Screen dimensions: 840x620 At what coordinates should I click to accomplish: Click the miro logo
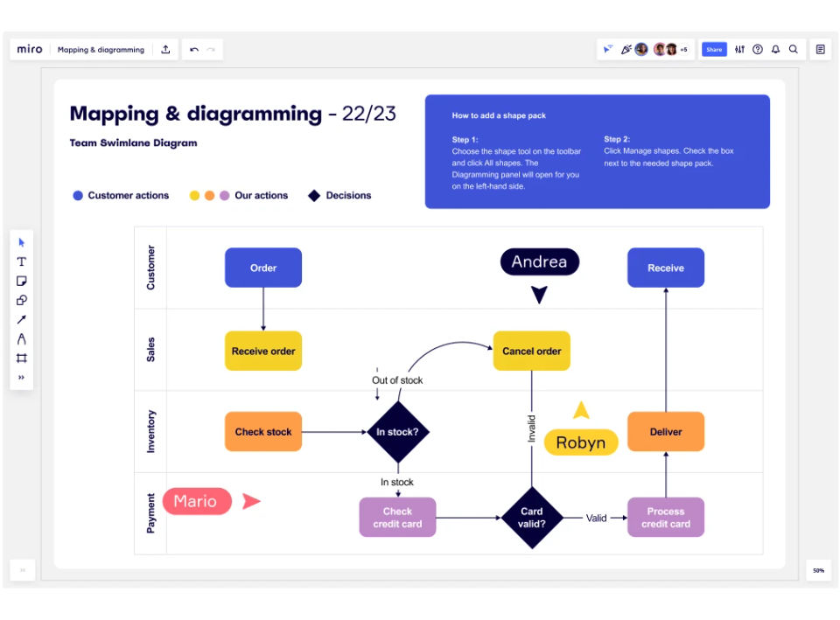[30, 49]
